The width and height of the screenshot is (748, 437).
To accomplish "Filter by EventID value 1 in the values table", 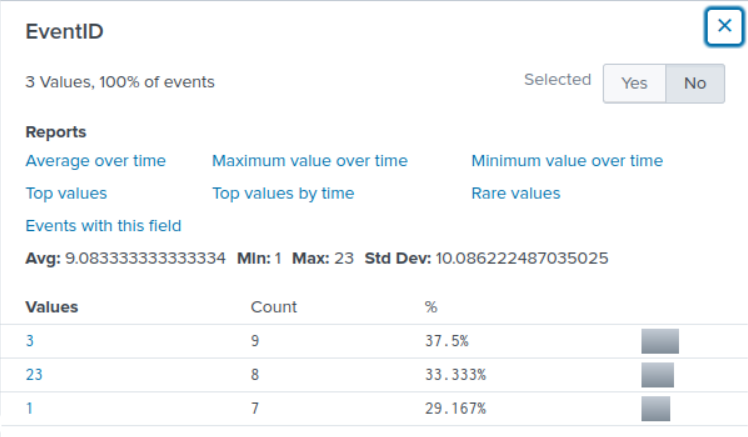I will (29, 408).
